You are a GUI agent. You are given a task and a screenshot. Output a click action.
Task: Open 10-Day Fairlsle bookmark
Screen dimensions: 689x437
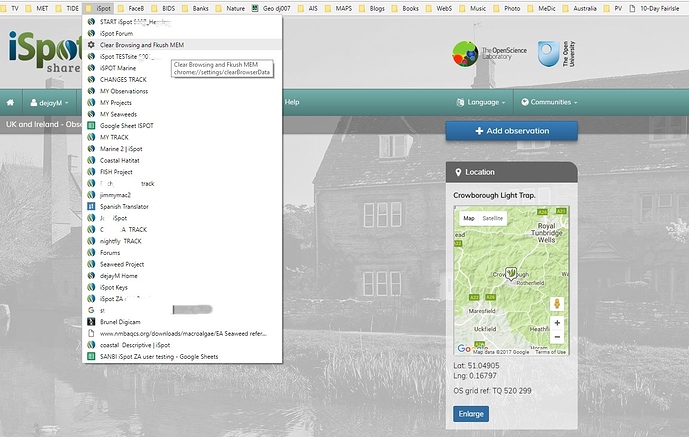pyautogui.click(x=654, y=8)
